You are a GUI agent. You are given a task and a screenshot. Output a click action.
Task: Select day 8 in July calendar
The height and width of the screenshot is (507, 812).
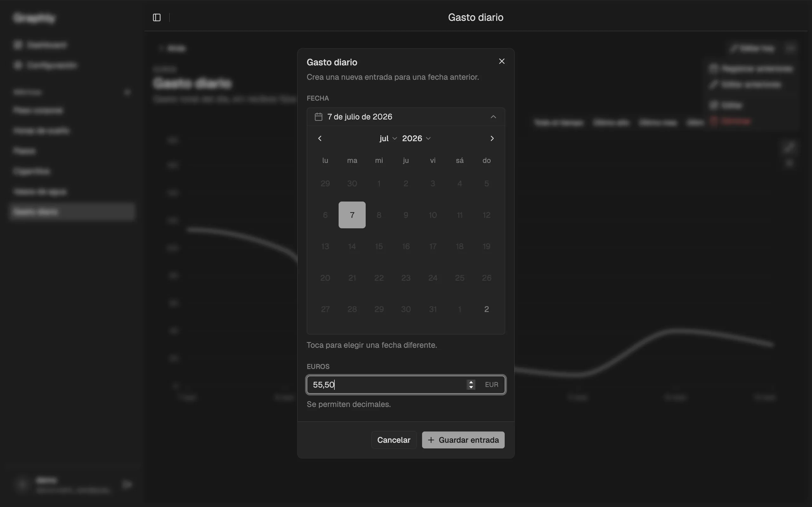click(x=379, y=215)
